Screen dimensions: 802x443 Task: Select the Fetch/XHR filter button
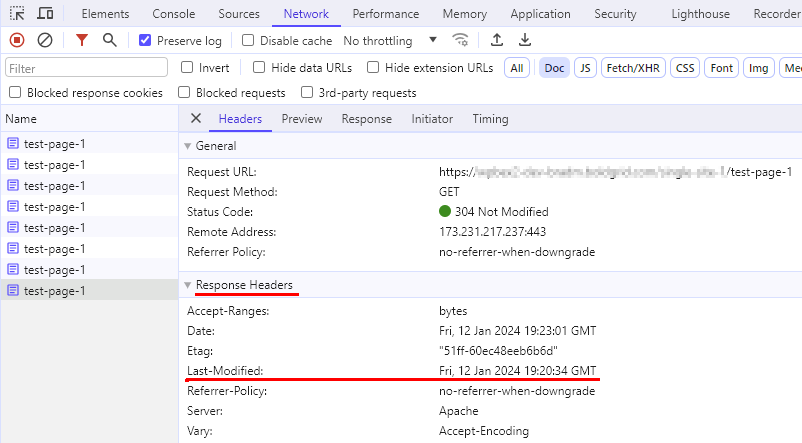click(x=633, y=68)
